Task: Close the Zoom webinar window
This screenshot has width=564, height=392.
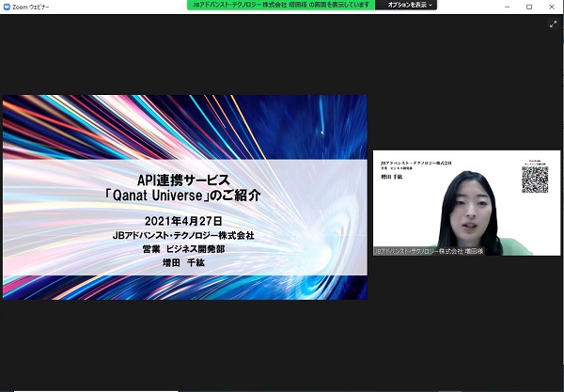Action: click(x=552, y=7)
